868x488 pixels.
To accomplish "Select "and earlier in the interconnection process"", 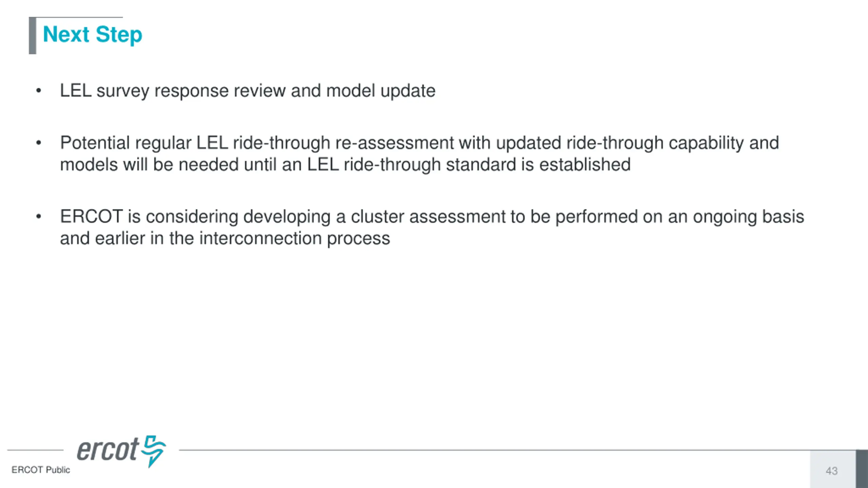I will point(225,238).
